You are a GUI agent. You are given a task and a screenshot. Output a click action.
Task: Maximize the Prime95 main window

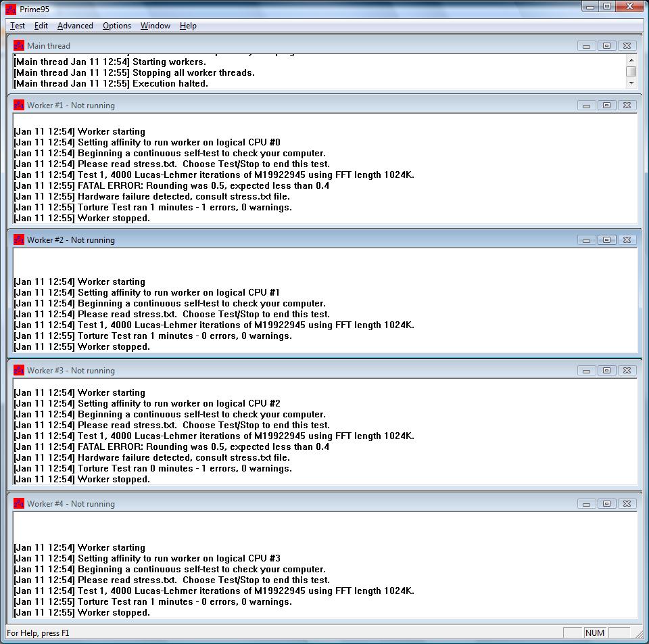coord(607,7)
